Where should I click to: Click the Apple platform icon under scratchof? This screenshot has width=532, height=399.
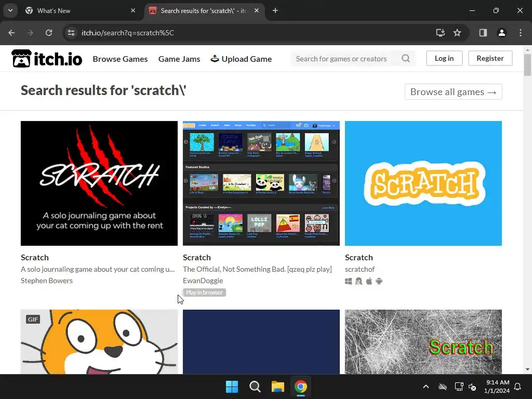369,281
